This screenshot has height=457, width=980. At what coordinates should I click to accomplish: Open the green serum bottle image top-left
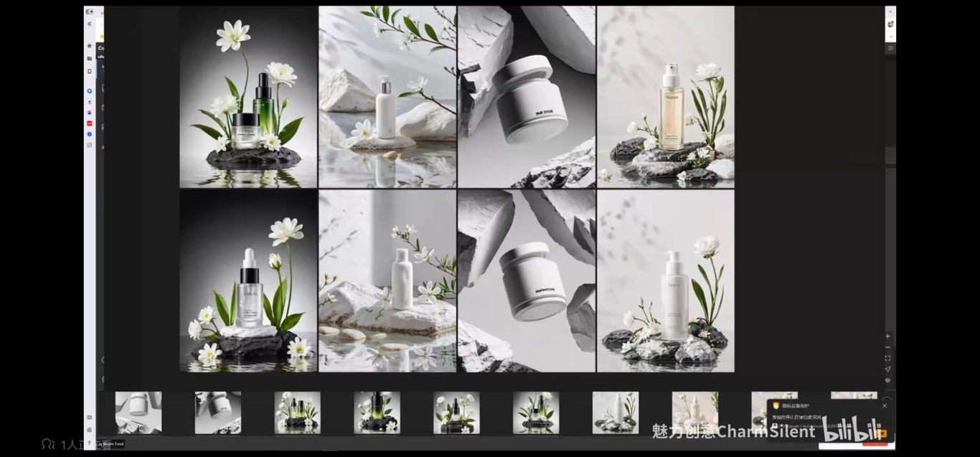pyautogui.click(x=248, y=97)
